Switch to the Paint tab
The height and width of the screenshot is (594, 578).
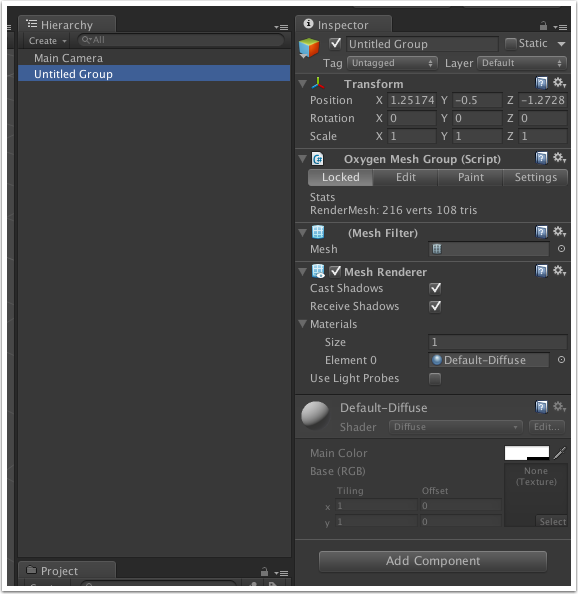(470, 177)
